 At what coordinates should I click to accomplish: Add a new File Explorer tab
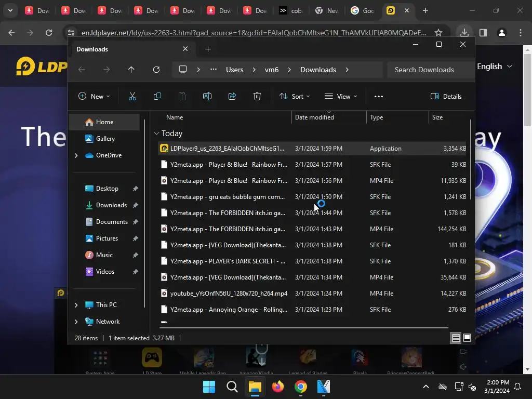pyautogui.click(x=208, y=49)
